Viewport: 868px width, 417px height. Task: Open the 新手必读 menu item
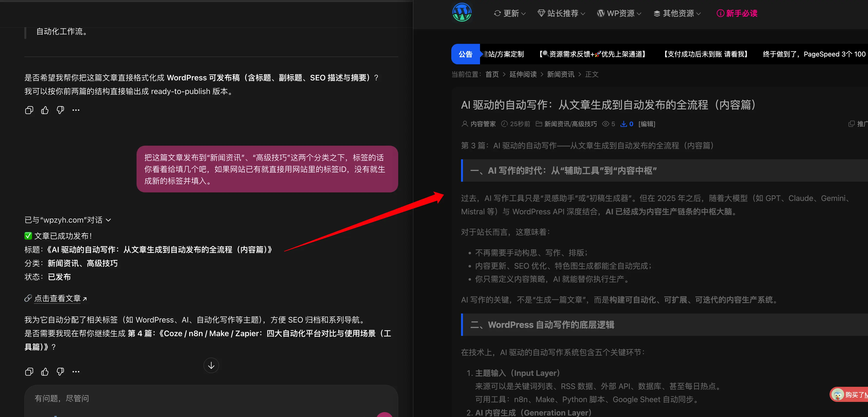[737, 13]
